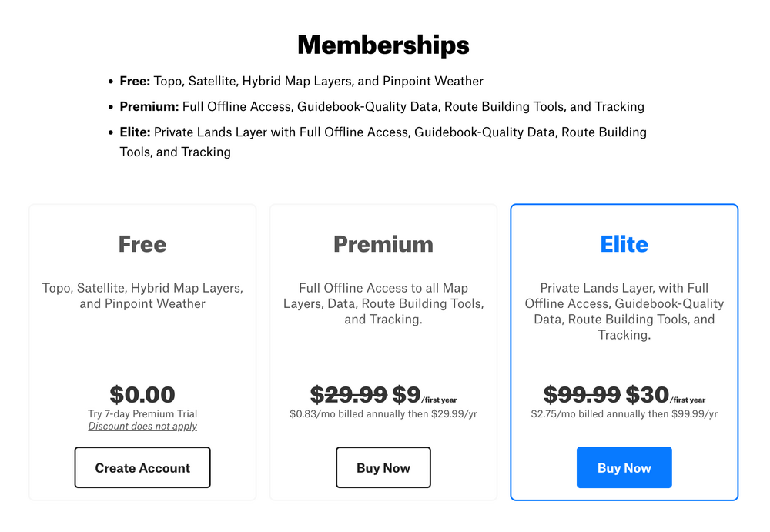The image size is (770, 532).
Task: Click 'Try 7-day Premium Trial' text
Action: coord(142,413)
